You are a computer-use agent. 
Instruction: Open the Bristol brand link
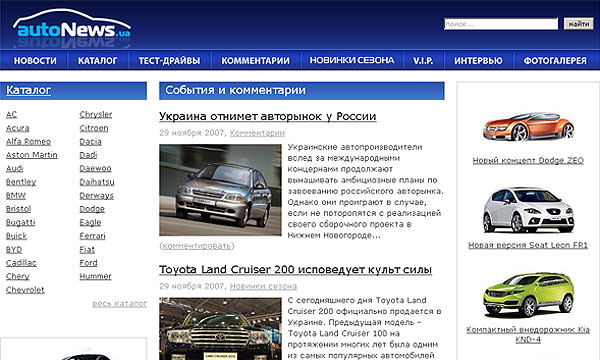coord(18,209)
